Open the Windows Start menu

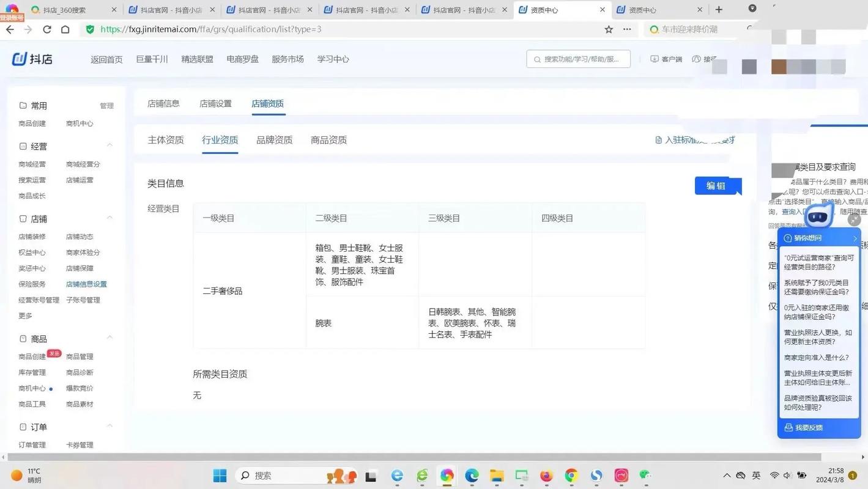[x=220, y=476]
